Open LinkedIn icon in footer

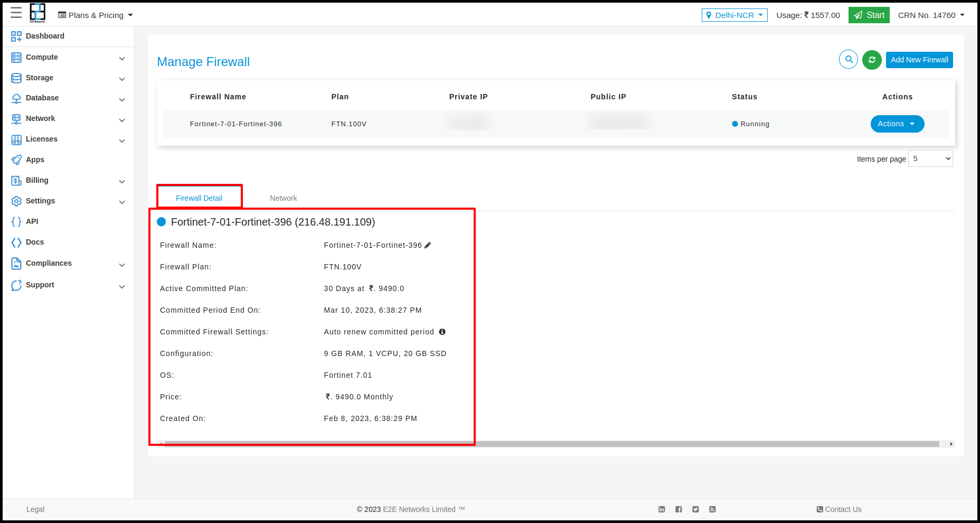coord(662,509)
